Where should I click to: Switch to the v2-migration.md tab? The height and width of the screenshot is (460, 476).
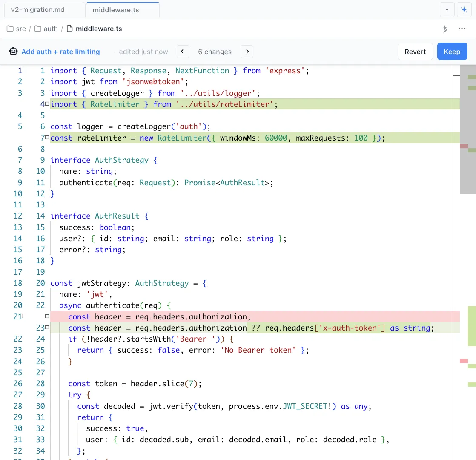coord(38,9)
